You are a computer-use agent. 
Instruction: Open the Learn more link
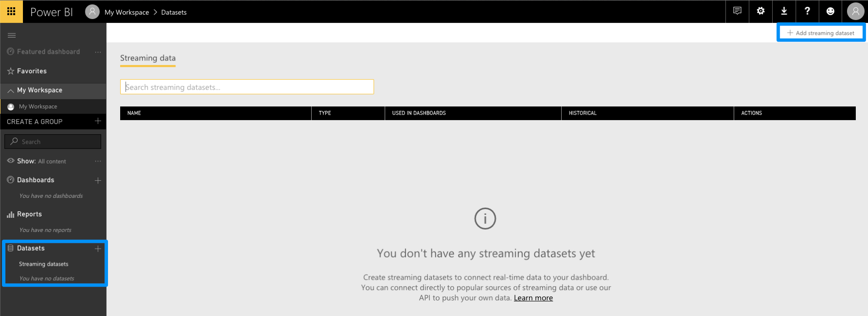[x=533, y=298]
